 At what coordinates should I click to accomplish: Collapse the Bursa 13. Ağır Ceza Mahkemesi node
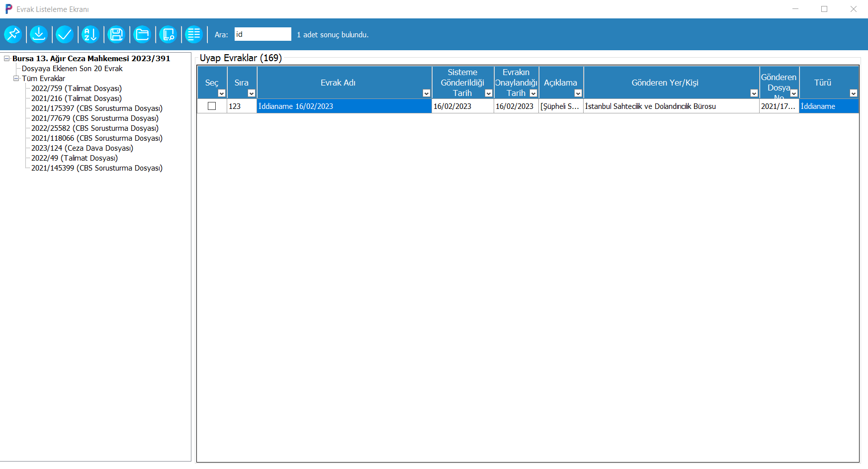[7, 59]
